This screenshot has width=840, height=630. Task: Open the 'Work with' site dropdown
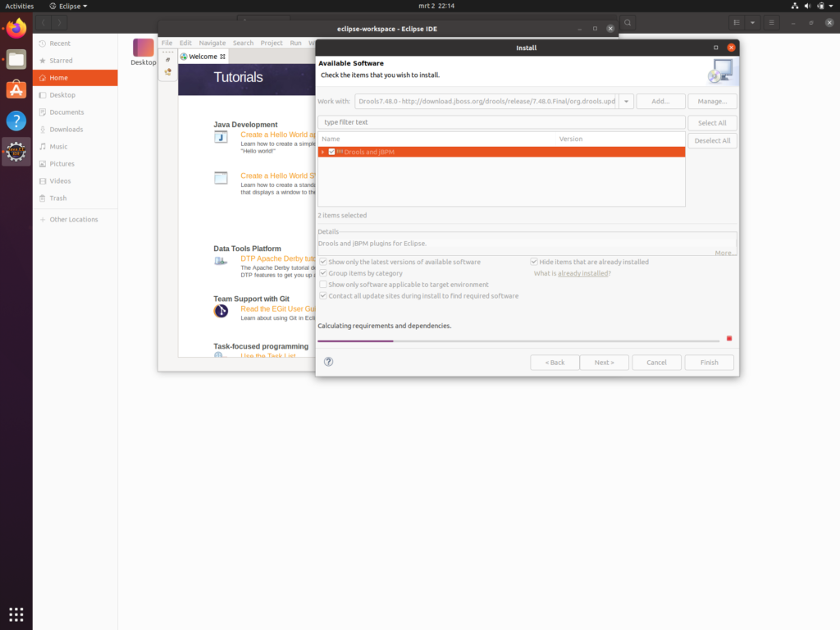(626, 102)
